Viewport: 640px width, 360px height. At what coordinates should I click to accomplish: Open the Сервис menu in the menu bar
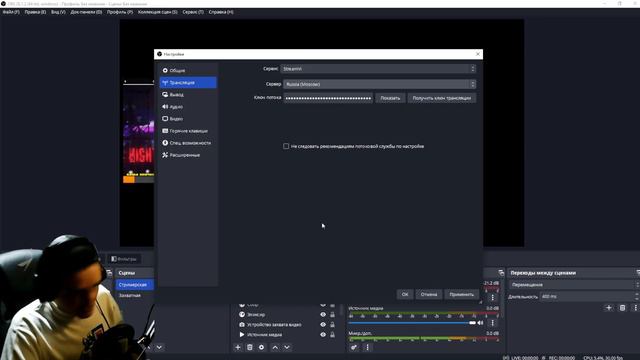point(193,12)
